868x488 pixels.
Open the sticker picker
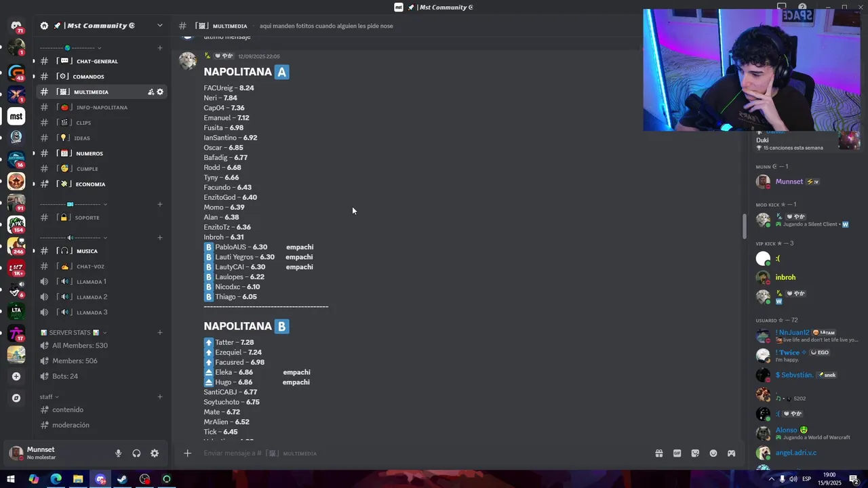coord(695,453)
